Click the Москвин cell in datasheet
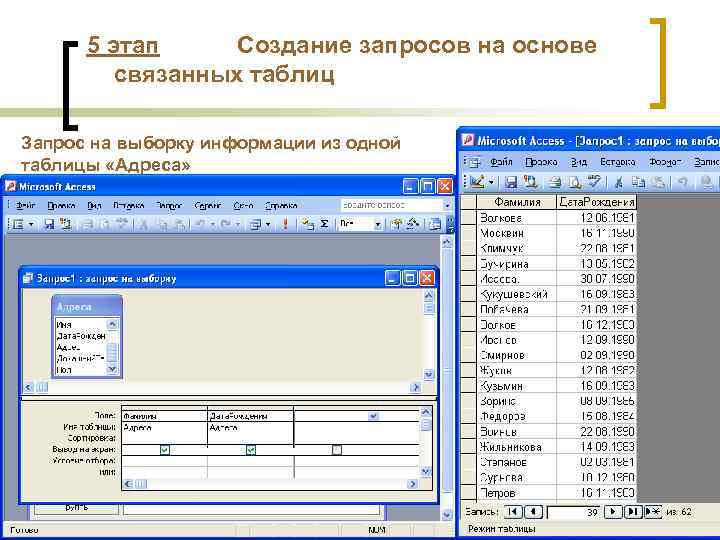Screen dimensions: 720x540 517,233
